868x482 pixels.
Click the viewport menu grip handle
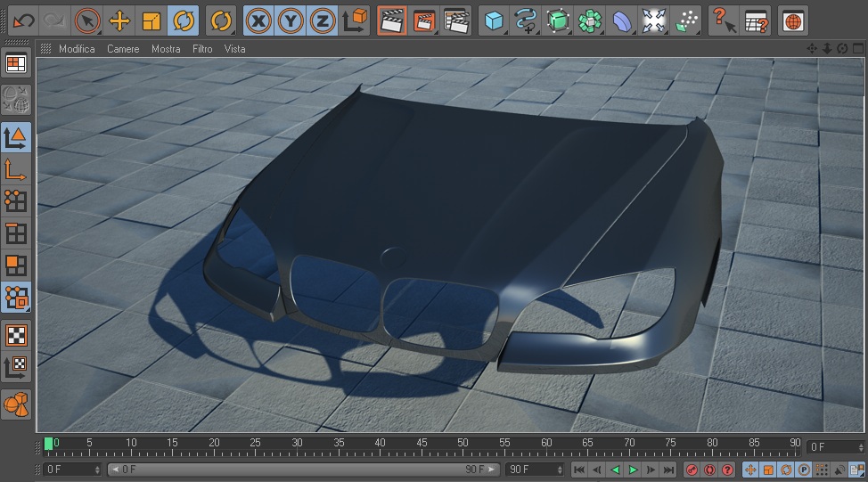(x=46, y=49)
